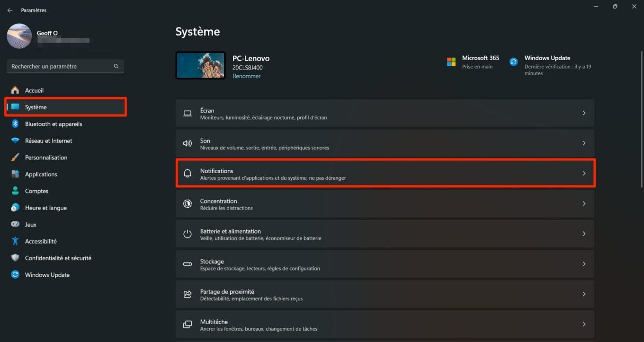Click the Système page heading
The width and height of the screenshot is (644, 342).
pos(197,32)
